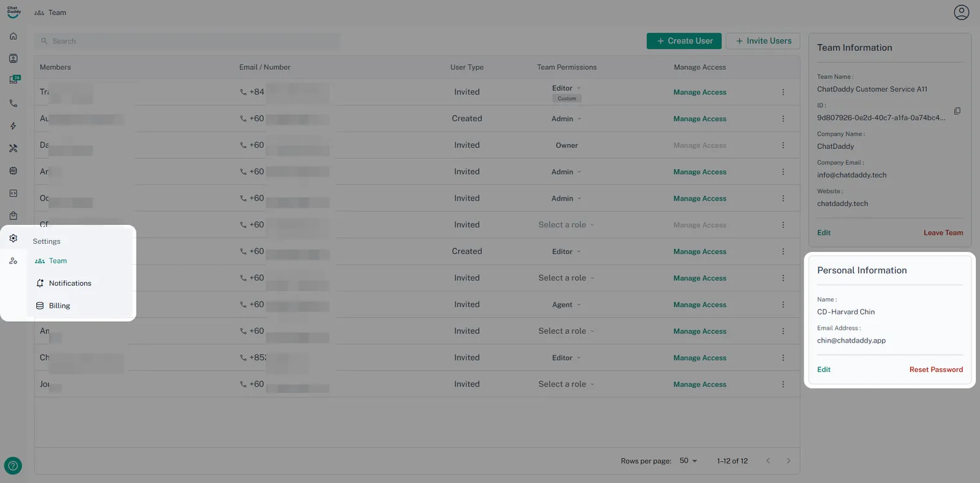Viewport: 980px width, 483px height.
Task: Click the green help question mark icon
Action: pos(13,466)
